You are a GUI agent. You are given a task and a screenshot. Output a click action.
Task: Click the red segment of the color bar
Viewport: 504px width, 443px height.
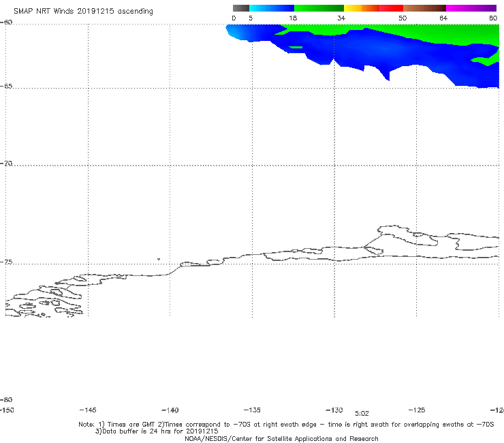click(x=391, y=8)
